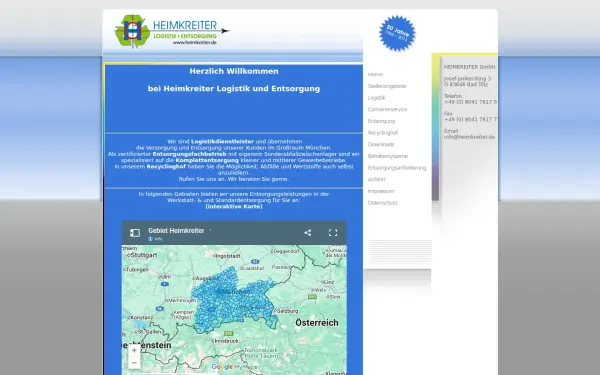Click the info@heimkreiter.de email address
The width and height of the screenshot is (600, 375).
(470, 137)
